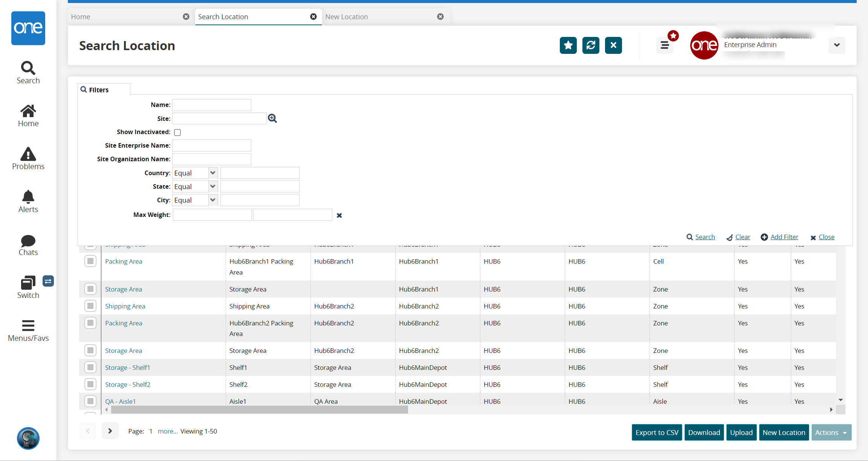This screenshot has height=461, width=868.
Task: Expand the Country operator dropdown
Action: pyautogui.click(x=213, y=173)
